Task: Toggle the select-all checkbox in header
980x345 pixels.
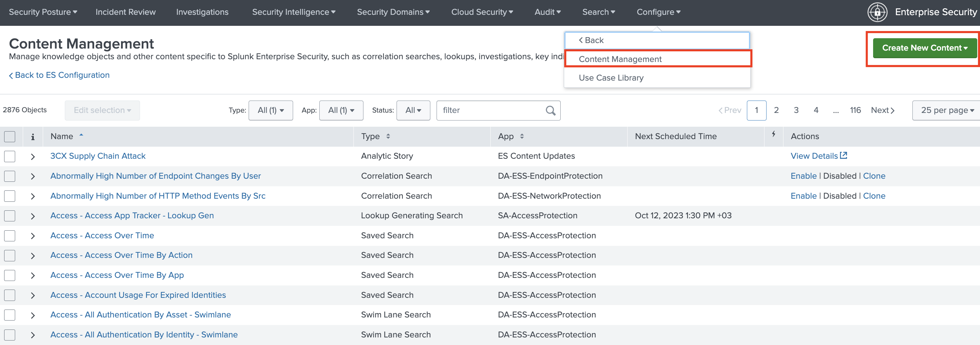Action: click(x=10, y=136)
